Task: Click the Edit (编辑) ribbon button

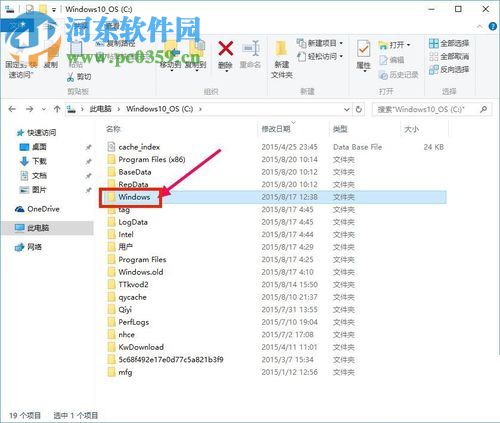Action: 392,60
